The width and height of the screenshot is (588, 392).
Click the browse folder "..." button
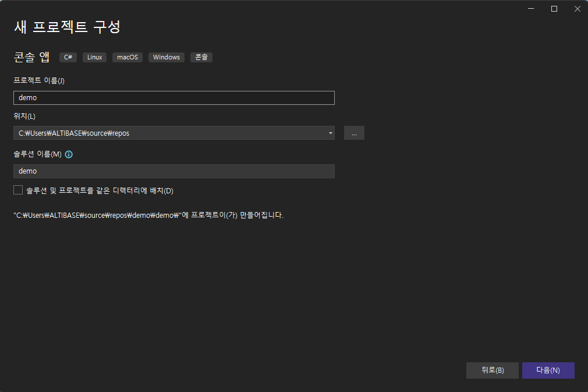tap(354, 133)
